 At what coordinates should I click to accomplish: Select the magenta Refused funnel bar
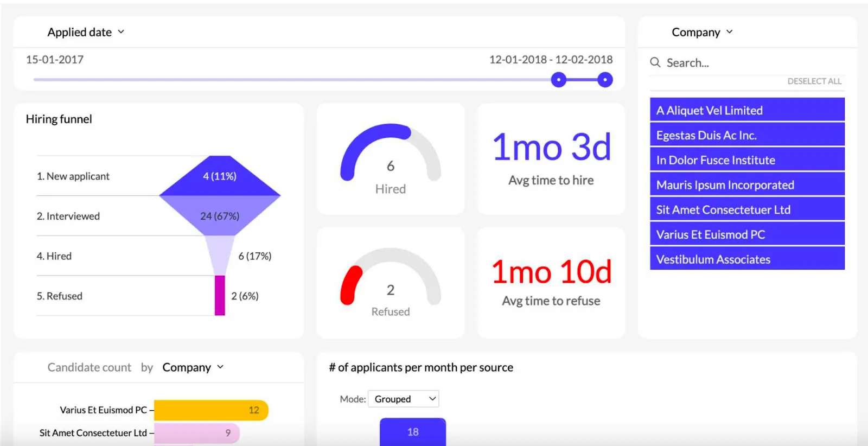point(220,296)
